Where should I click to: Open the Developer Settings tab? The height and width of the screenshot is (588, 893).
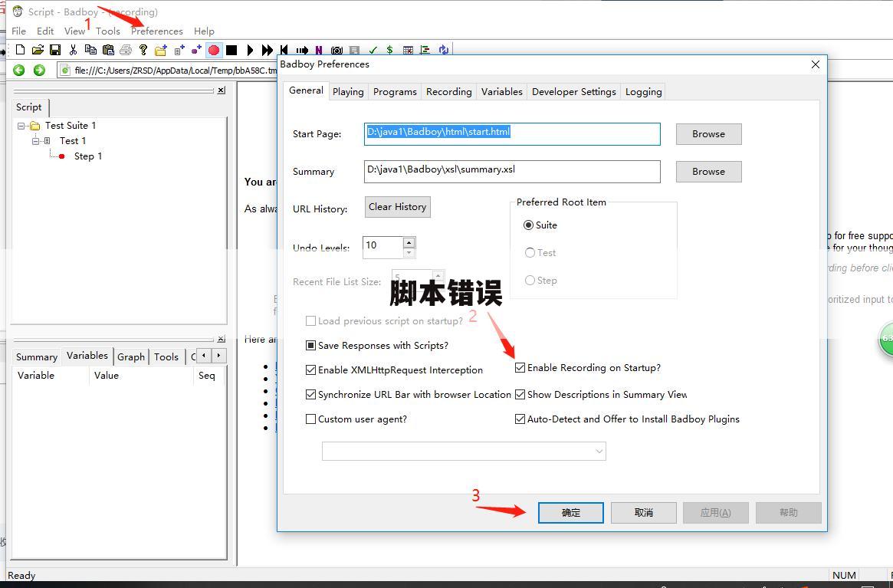[x=574, y=92]
